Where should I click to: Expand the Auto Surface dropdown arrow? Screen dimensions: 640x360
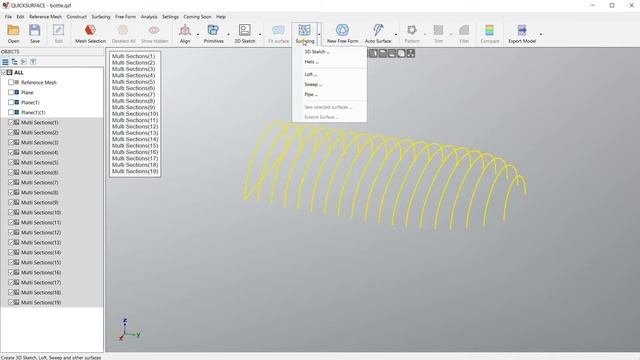[x=396, y=34]
